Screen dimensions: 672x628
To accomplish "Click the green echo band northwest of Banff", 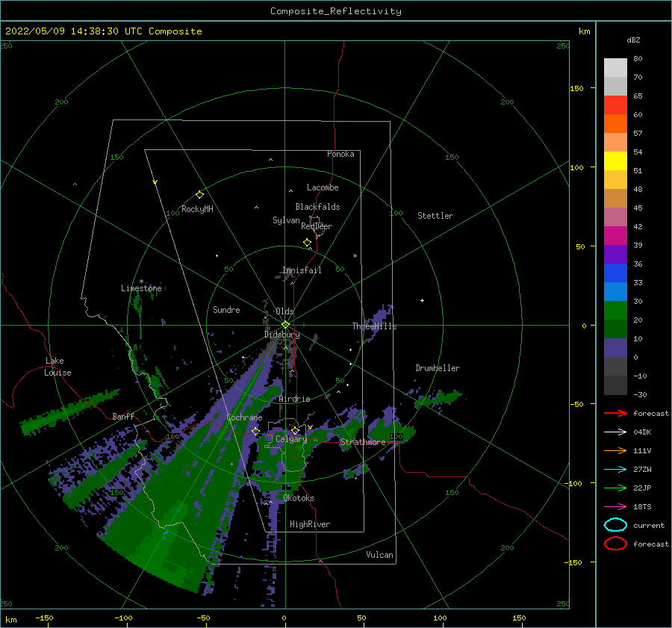I will pos(69,411).
